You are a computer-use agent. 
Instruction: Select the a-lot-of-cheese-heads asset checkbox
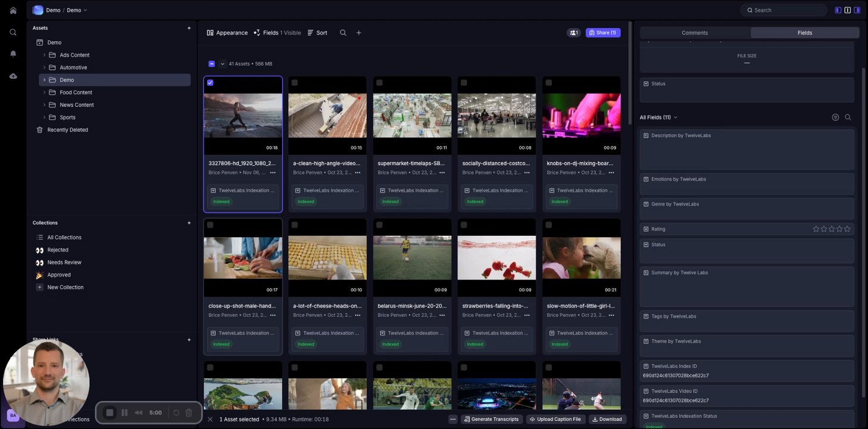pos(295,225)
